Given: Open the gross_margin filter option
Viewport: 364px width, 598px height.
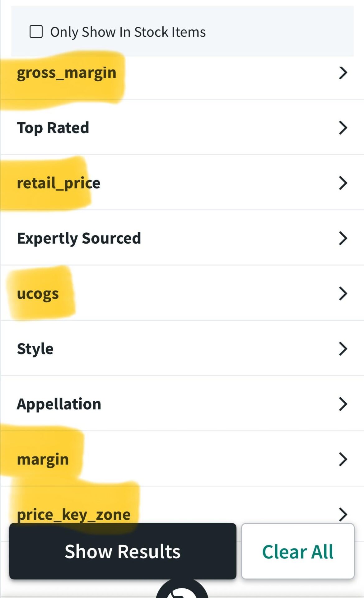Looking at the screenshot, I should 67,73.
